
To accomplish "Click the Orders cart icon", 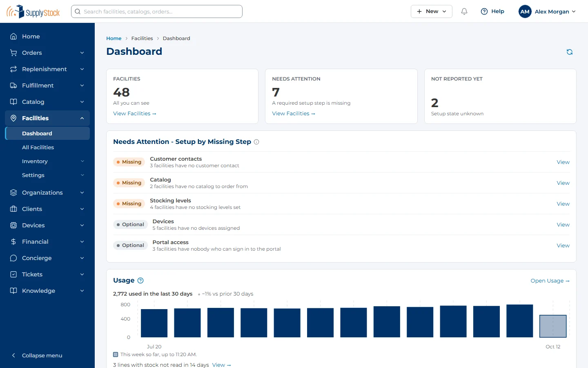I will [13, 53].
